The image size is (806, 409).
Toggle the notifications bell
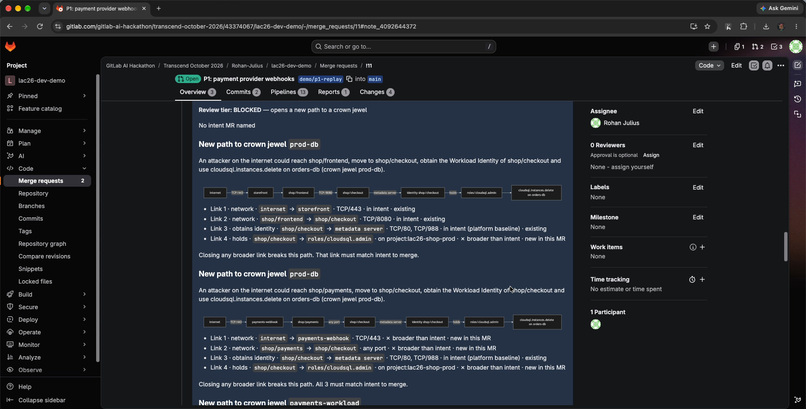coord(767,66)
